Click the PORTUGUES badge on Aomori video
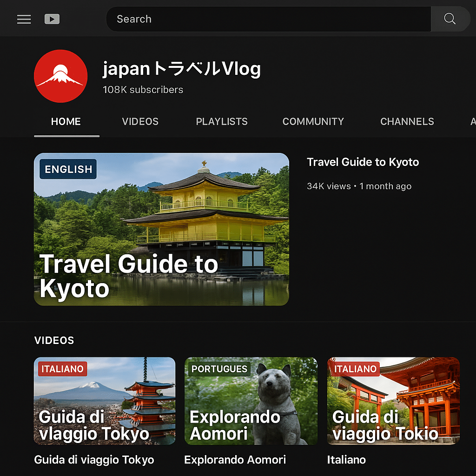Viewport: 476px width, 476px height. (219, 369)
